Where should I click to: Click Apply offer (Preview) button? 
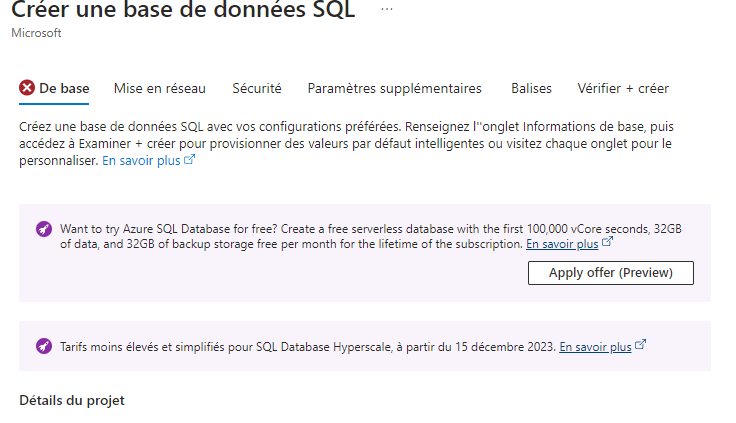611,273
